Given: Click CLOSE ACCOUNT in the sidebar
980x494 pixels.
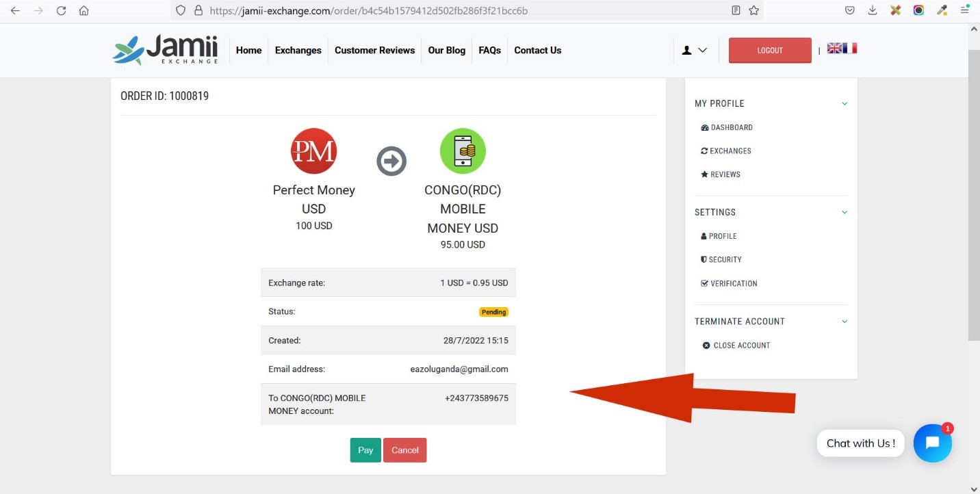Looking at the screenshot, I should click(x=736, y=346).
